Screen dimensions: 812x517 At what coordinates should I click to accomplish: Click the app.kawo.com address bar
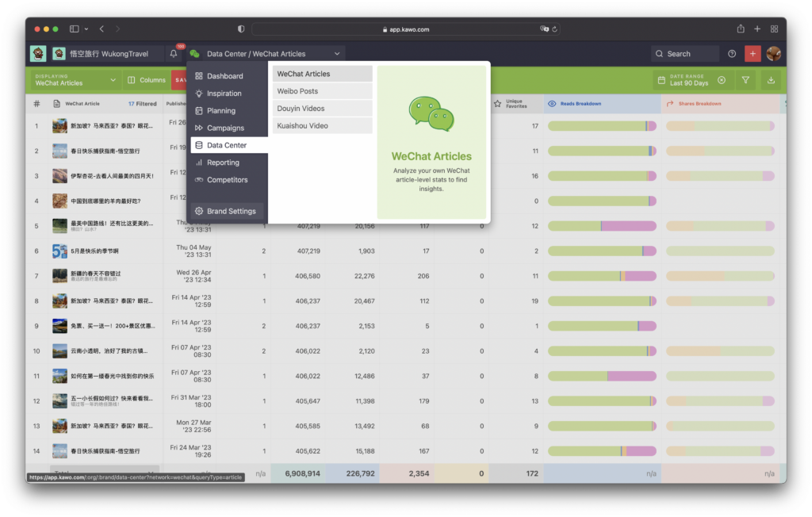tap(405, 29)
